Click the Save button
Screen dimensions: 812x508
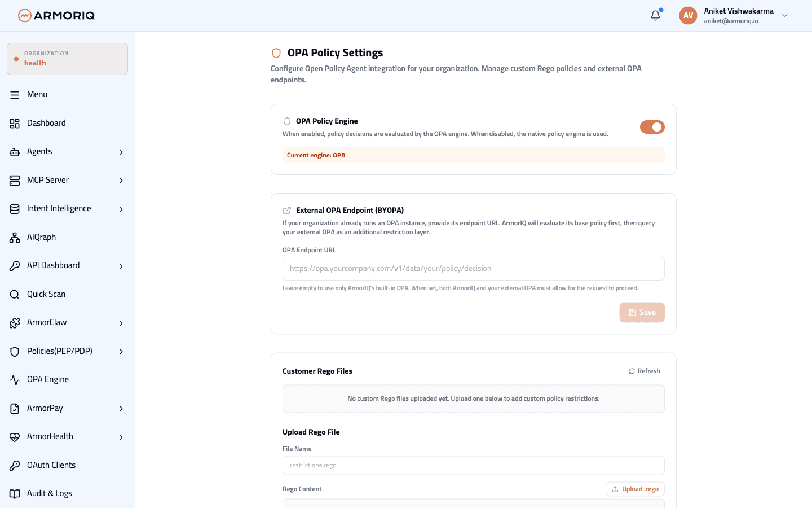(x=642, y=313)
